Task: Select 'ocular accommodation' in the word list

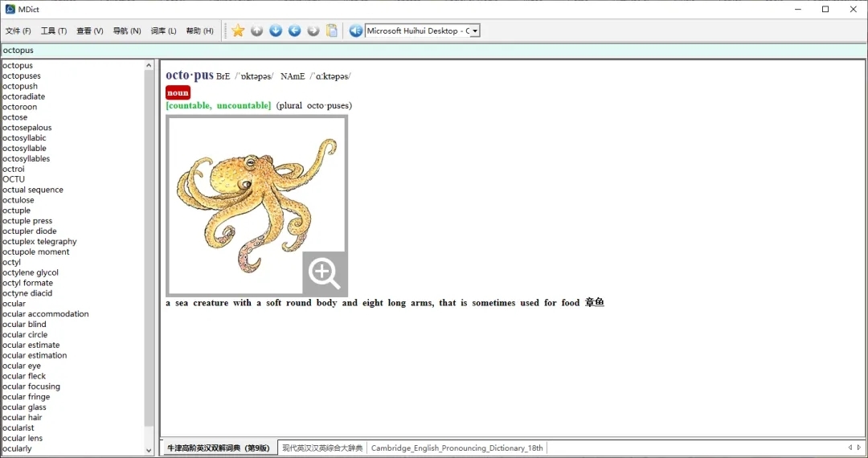Action: [x=46, y=314]
